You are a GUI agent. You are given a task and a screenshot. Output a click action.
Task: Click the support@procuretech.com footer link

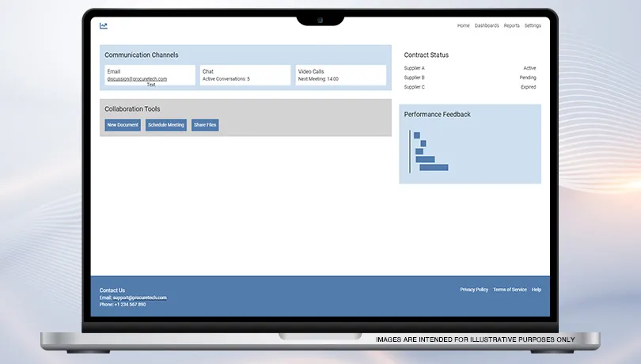(x=139, y=298)
